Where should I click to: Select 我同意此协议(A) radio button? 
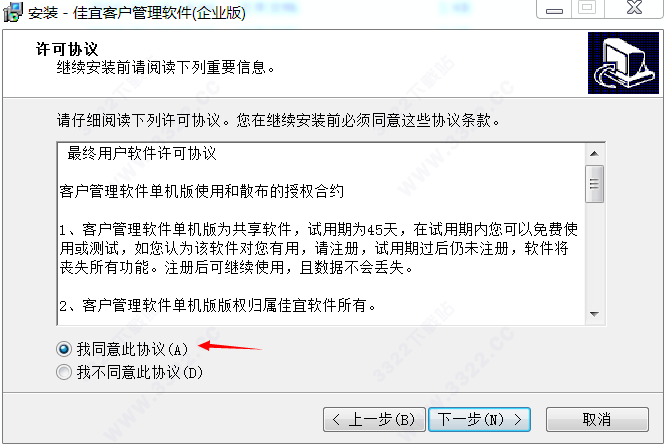pyautogui.click(x=64, y=349)
